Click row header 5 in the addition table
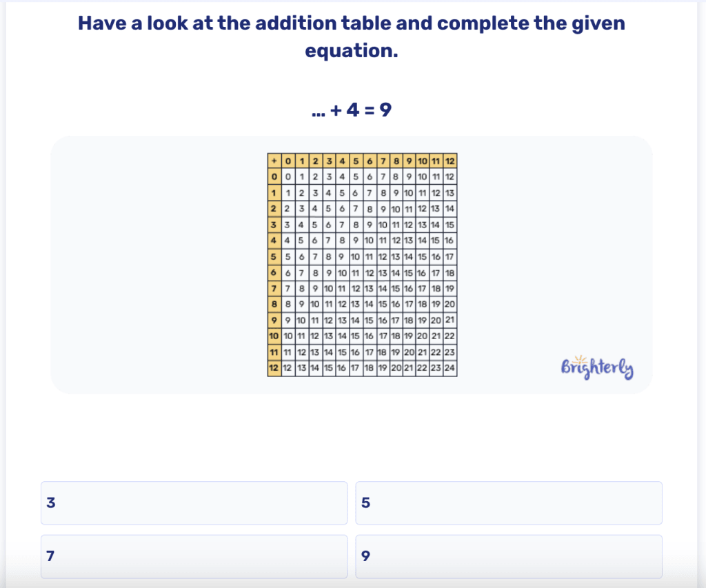706x588 pixels. coord(274,256)
